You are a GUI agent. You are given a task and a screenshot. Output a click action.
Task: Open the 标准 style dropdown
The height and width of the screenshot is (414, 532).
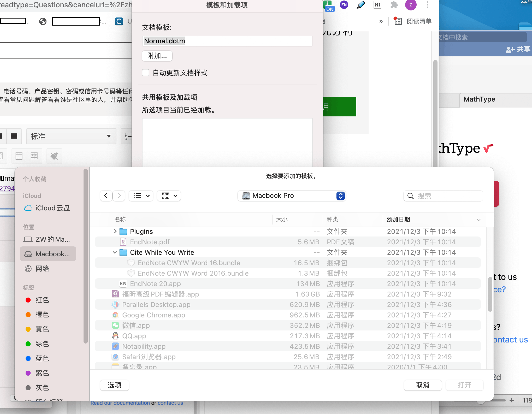(x=71, y=136)
